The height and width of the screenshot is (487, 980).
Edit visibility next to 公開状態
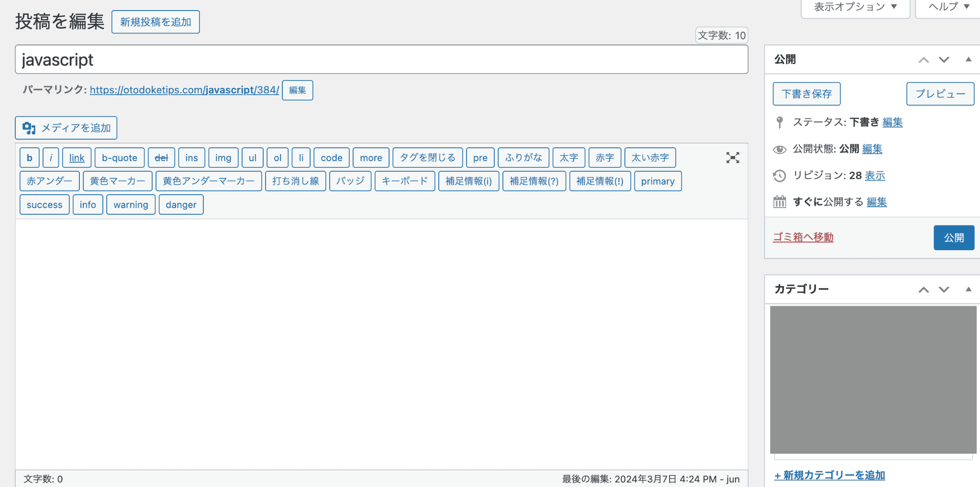coord(872,149)
